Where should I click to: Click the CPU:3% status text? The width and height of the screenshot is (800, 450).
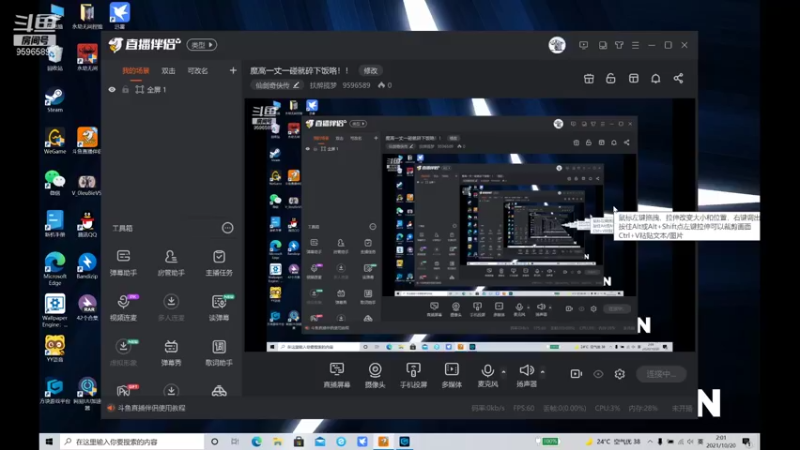607,408
